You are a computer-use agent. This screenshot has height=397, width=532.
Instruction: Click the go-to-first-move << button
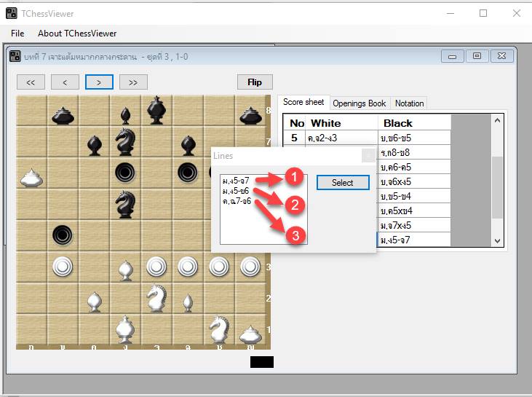tap(31, 82)
